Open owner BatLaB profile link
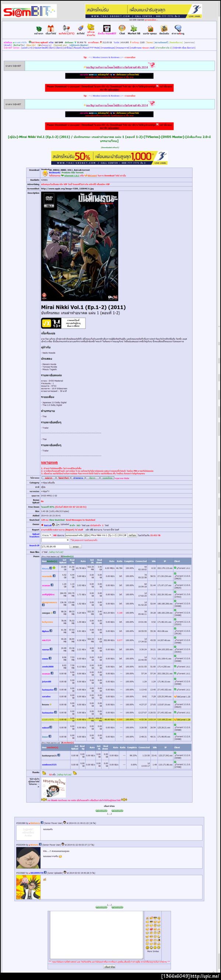Screen dimensions: 221x980 point(48,525)
